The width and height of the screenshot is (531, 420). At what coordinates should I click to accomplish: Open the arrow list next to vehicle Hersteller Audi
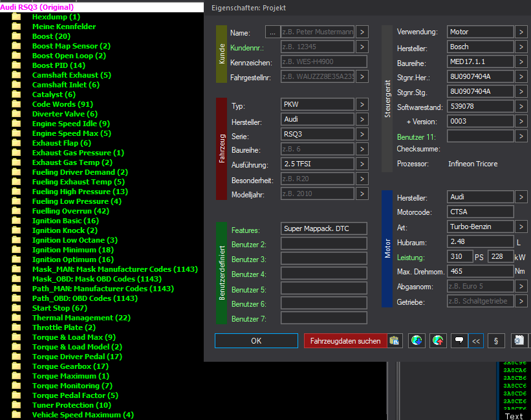[x=362, y=119]
